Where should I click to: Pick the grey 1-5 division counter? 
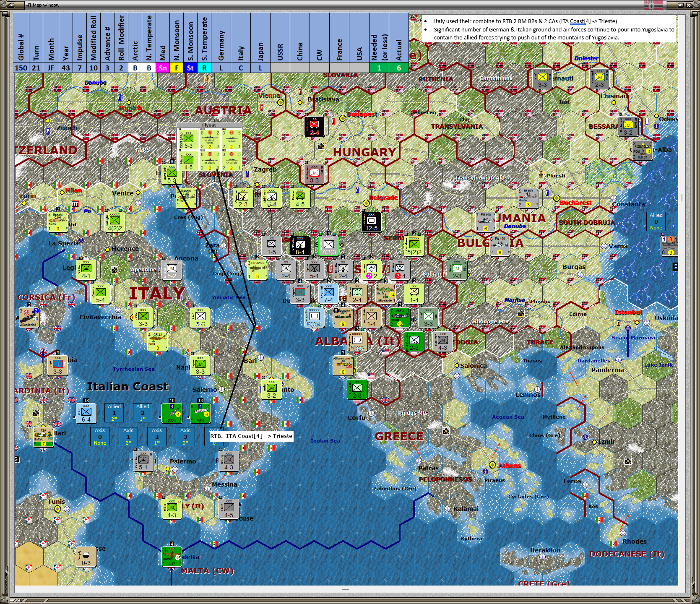click(x=272, y=246)
